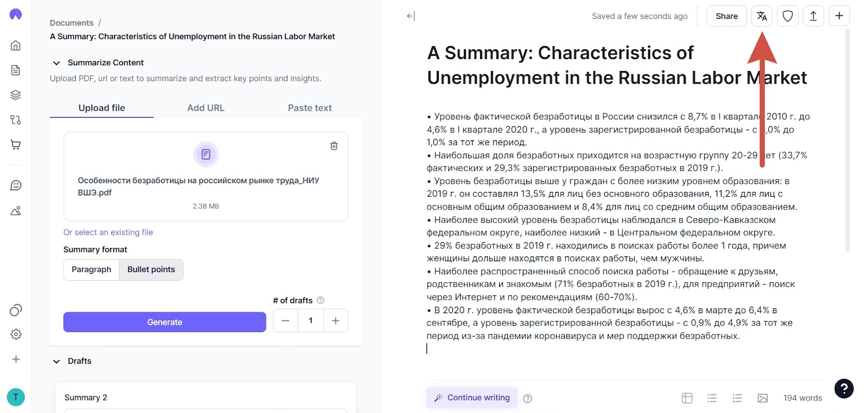Collapse the Drafts section
This screenshot has width=868, height=413.
pos(56,362)
